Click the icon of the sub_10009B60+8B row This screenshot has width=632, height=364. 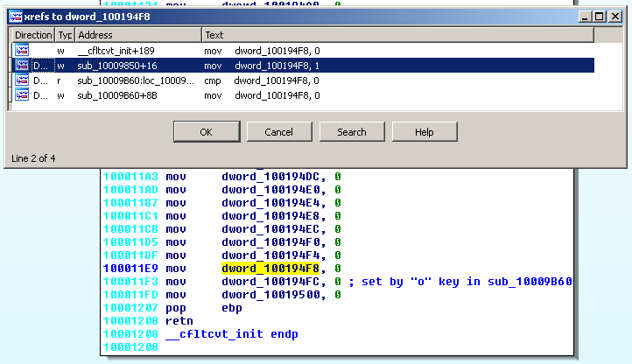tap(22, 95)
